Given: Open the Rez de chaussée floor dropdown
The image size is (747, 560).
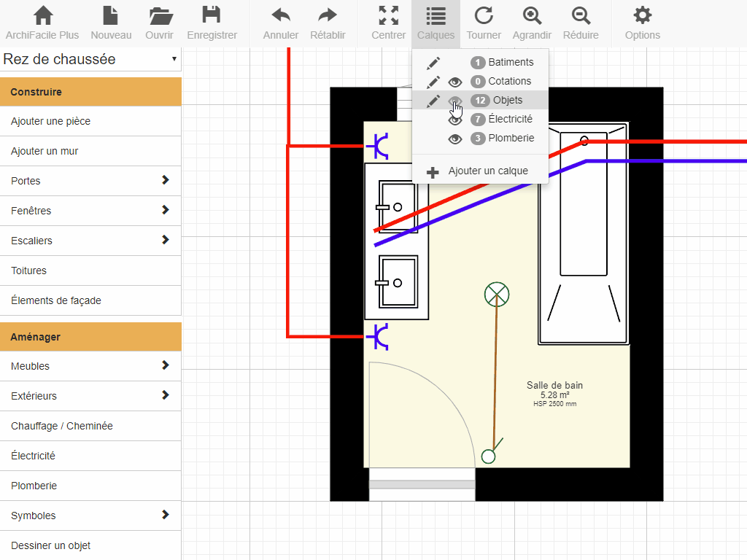Looking at the screenshot, I should (90, 59).
